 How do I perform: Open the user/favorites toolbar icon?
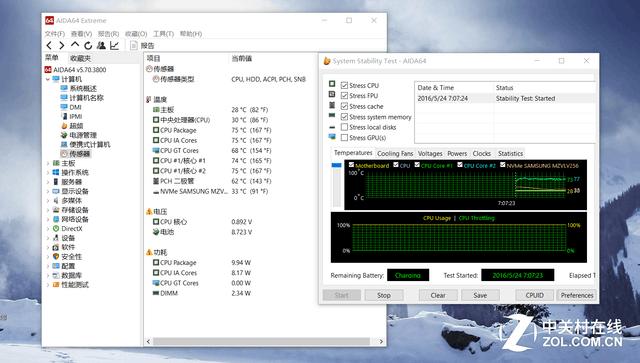pyautogui.click(x=101, y=45)
